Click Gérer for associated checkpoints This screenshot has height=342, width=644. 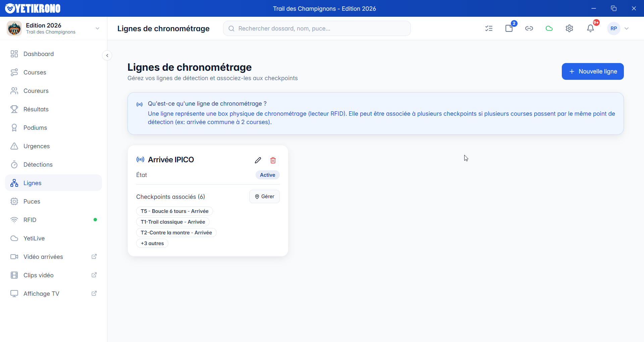(264, 196)
